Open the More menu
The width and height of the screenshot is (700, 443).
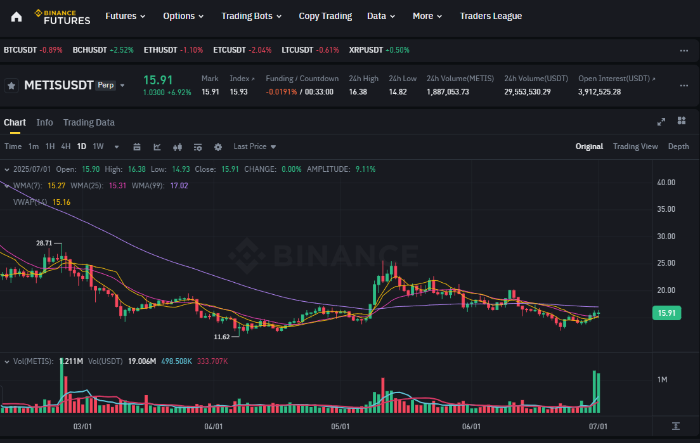(427, 16)
